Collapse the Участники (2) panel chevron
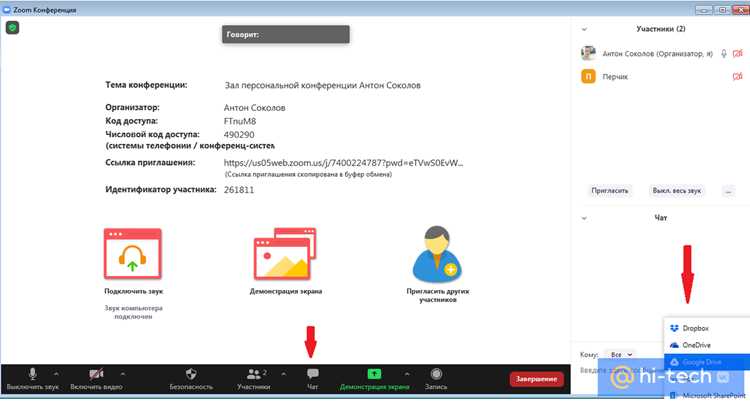Viewport: 750px width, 402px height. [584, 29]
